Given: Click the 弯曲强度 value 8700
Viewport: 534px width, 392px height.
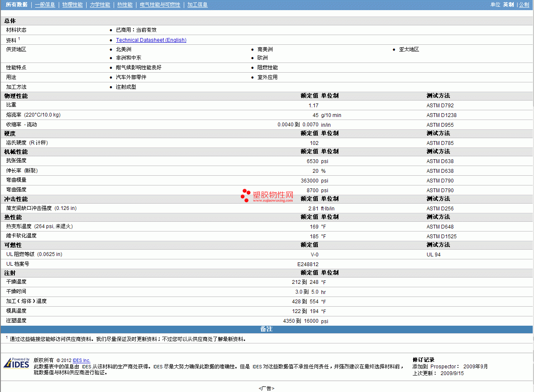Looking at the screenshot, I should click(x=313, y=191).
